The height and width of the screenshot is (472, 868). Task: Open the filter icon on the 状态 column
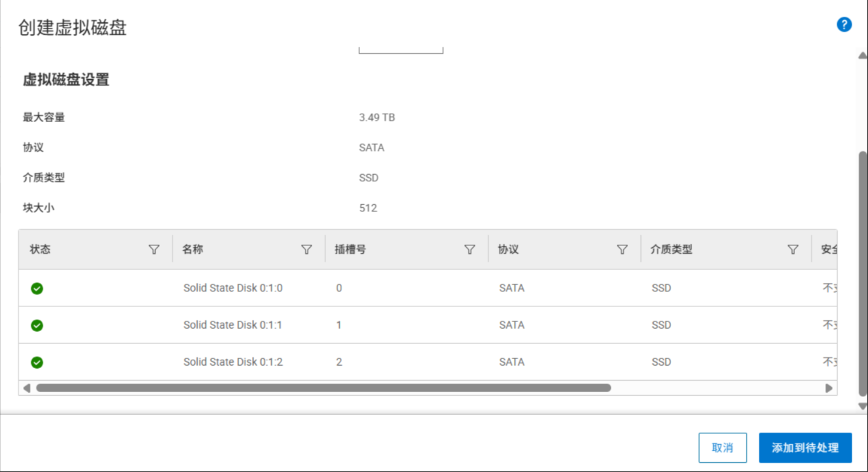click(x=154, y=249)
